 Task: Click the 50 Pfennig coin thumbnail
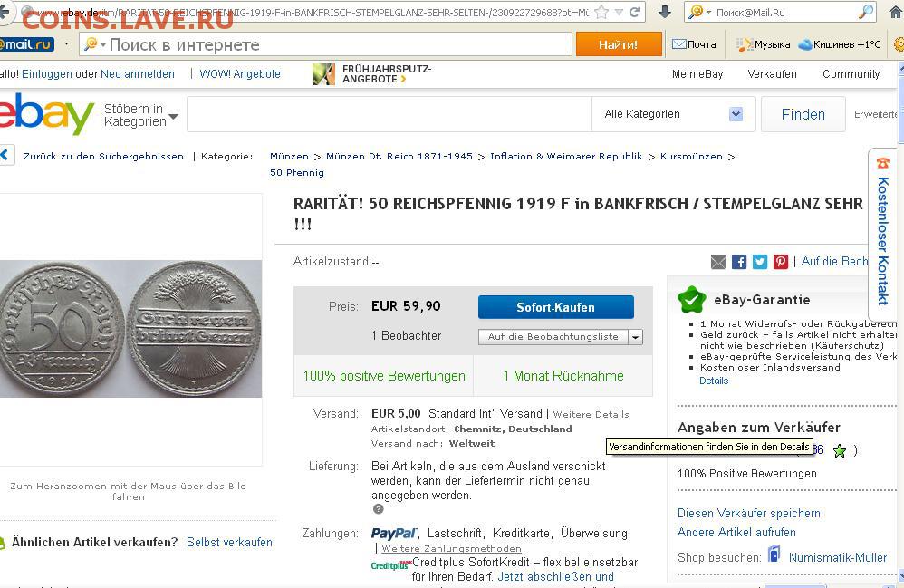(x=130, y=329)
